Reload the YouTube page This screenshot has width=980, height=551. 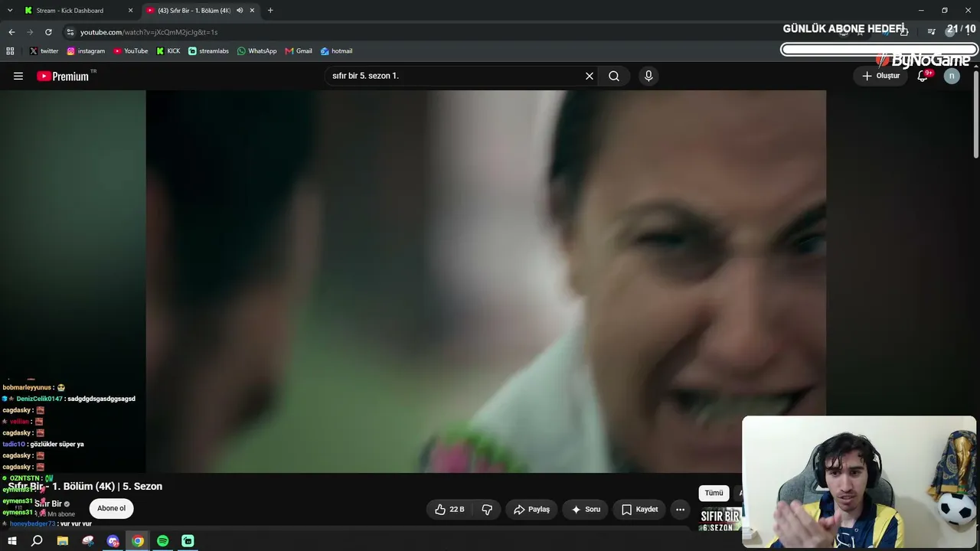coord(48,32)
